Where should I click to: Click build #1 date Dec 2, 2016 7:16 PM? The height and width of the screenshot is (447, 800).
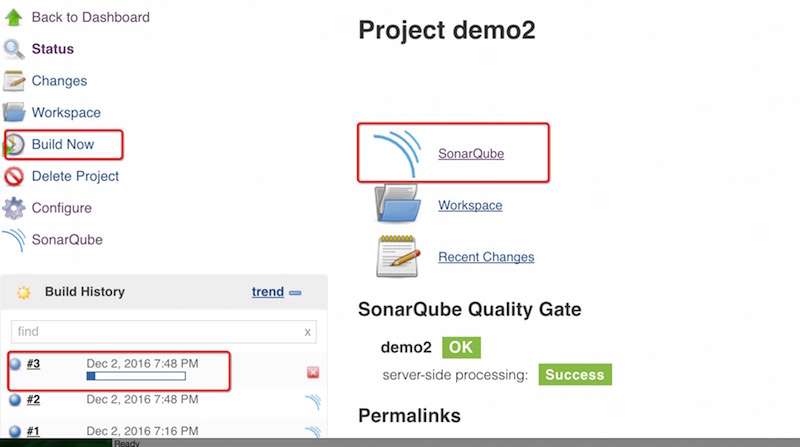[x=142, y=431]
